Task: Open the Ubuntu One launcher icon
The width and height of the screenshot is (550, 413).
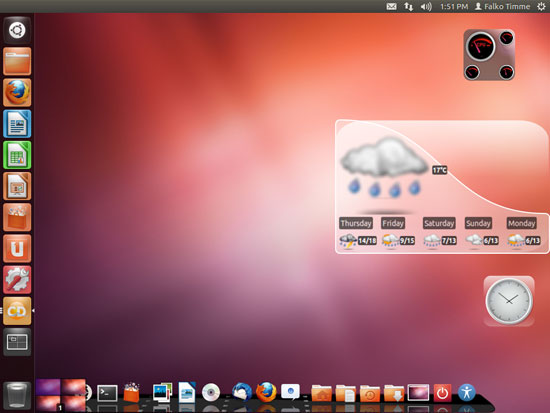Action: pos(17,249)
